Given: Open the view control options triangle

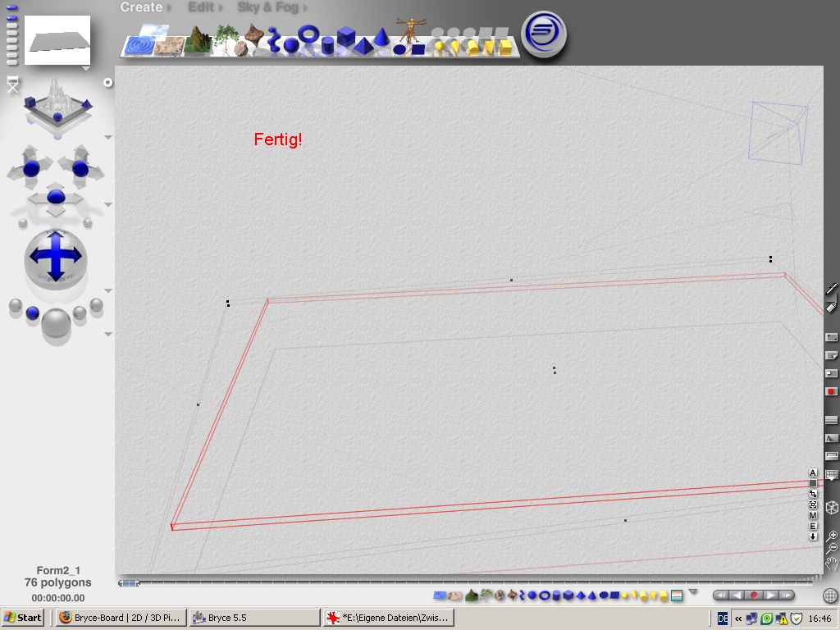Looking at the screenshot, I should [108, 138].
